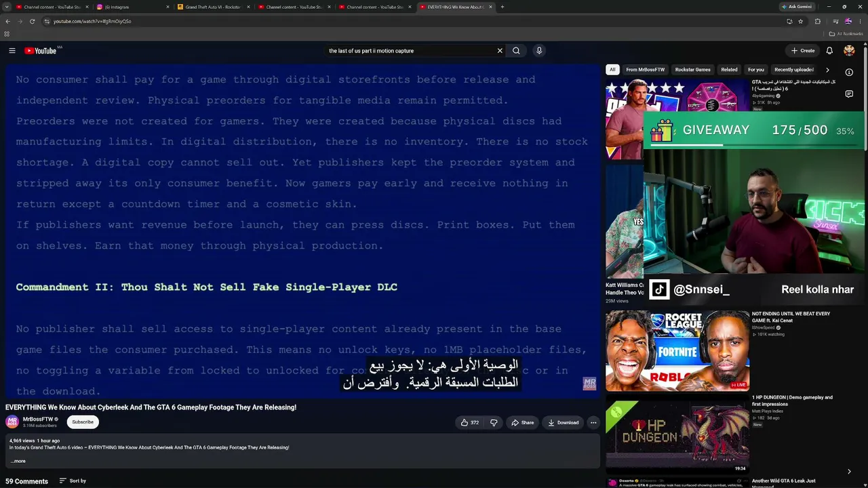Image resolution: width=868 pixels, height=488 pixels.
Task: Open the Sort by comments dropdown
Action: tap(73, 481)
